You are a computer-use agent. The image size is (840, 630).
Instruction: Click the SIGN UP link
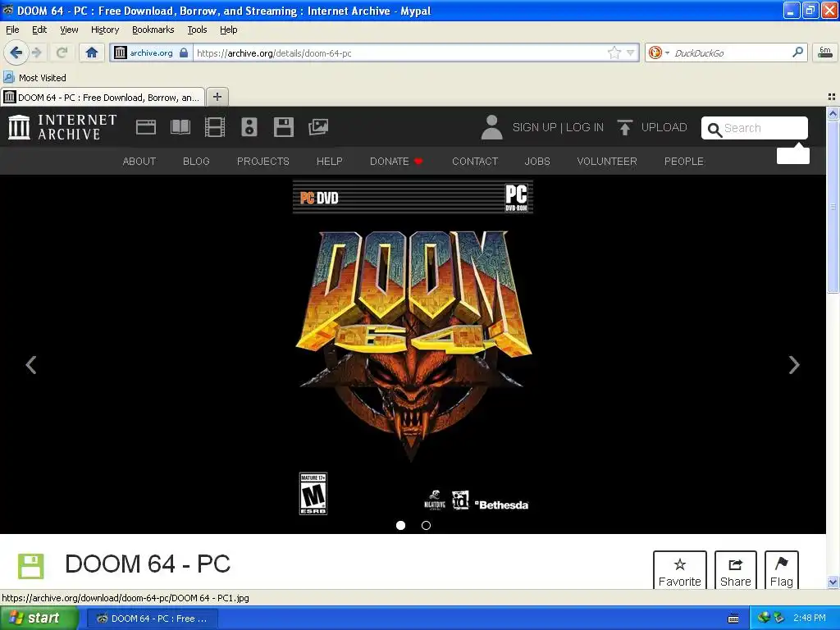pyautogui.click(x=534, y=127)
